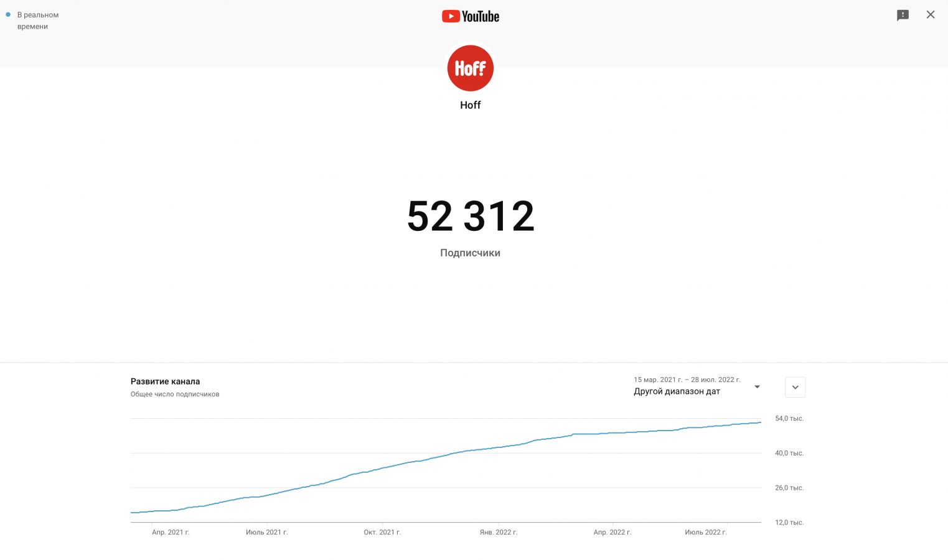Click the '40,0 тыс.' axis label

click(789, 453)
